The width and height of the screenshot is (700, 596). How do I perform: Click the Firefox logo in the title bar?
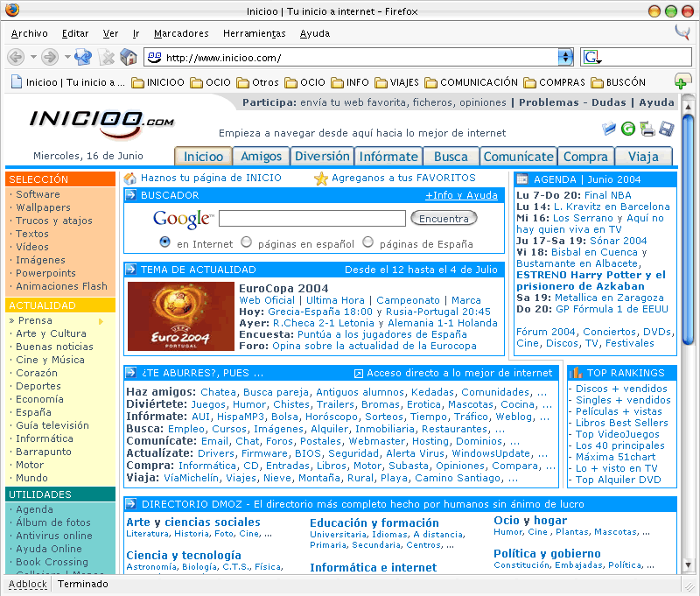(x=12, y=10)
